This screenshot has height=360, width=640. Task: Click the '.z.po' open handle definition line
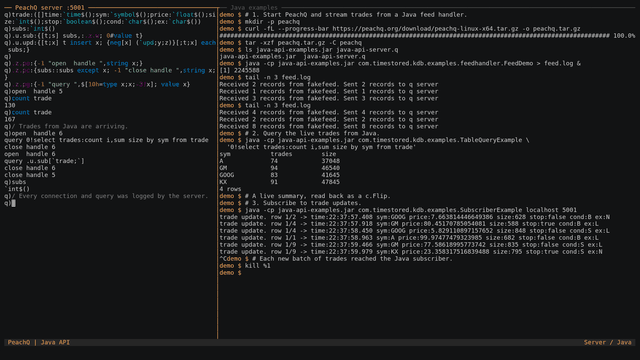pos(73,63)
